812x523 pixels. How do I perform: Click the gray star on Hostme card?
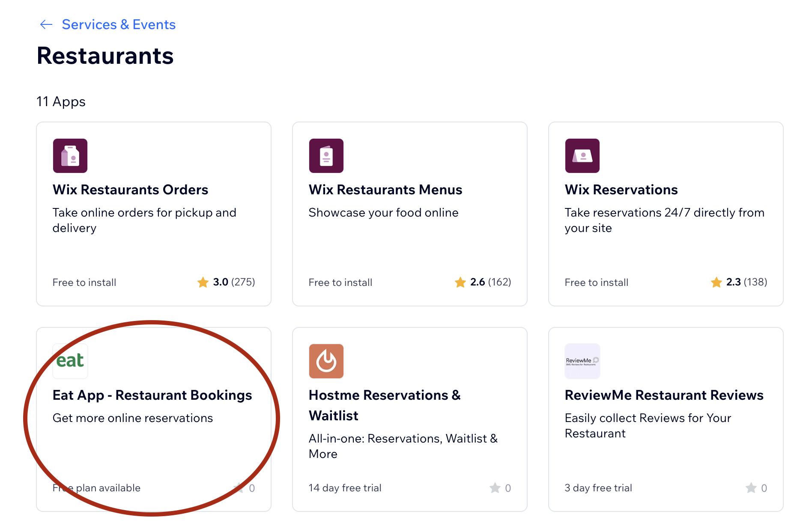coord(494,488)
